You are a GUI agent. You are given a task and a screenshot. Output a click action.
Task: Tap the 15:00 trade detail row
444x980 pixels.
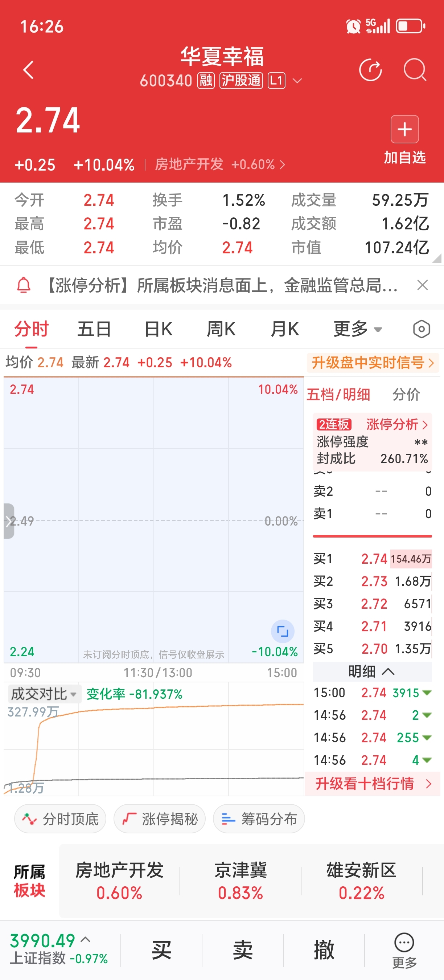point(372,693)
